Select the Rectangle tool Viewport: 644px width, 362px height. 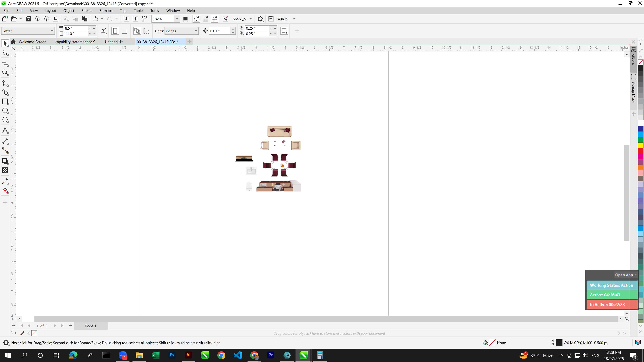[5, 101]
